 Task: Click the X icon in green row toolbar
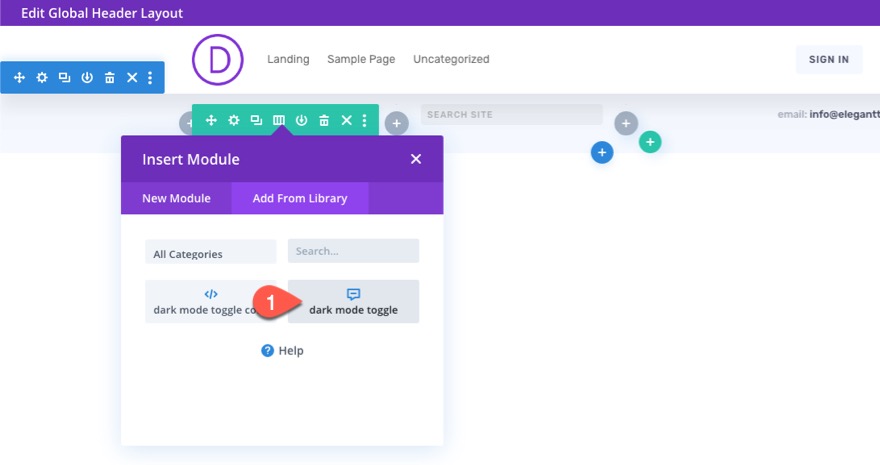(x=347, y=120)
